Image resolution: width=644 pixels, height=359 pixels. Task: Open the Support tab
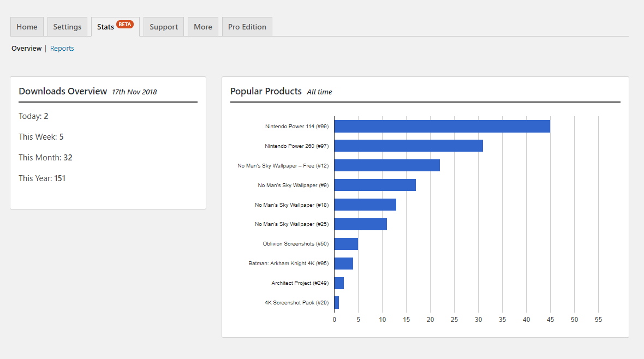[x=164, y=27]
